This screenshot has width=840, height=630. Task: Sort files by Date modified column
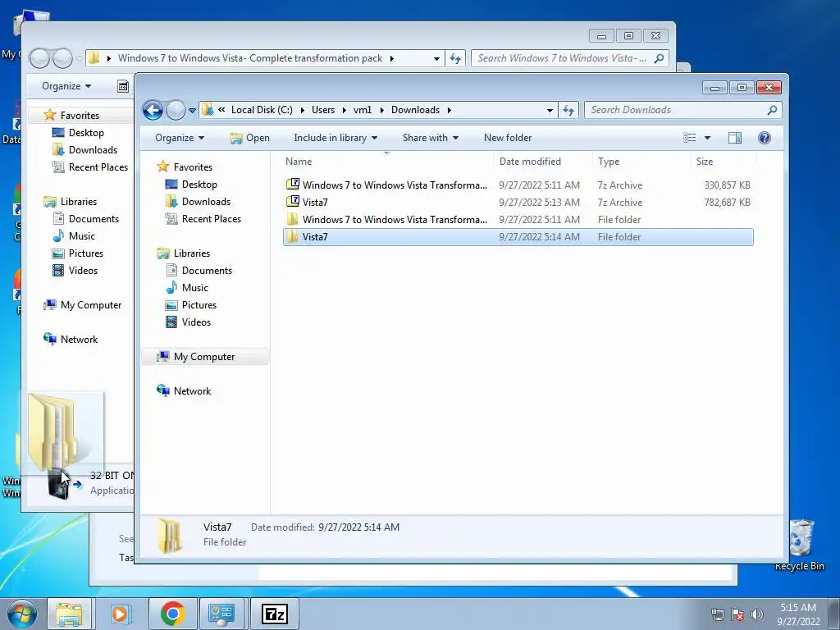[543, 162]
